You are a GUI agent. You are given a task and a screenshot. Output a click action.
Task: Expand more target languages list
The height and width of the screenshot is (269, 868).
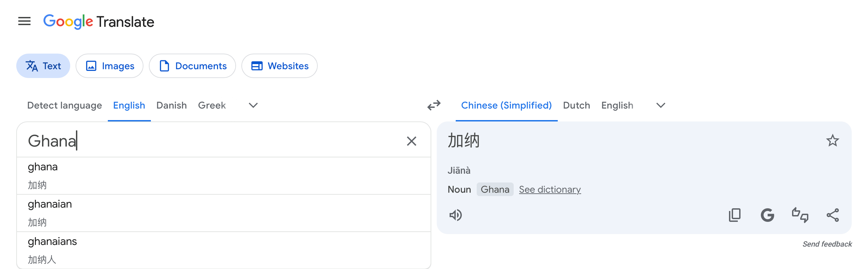(661, 105)
